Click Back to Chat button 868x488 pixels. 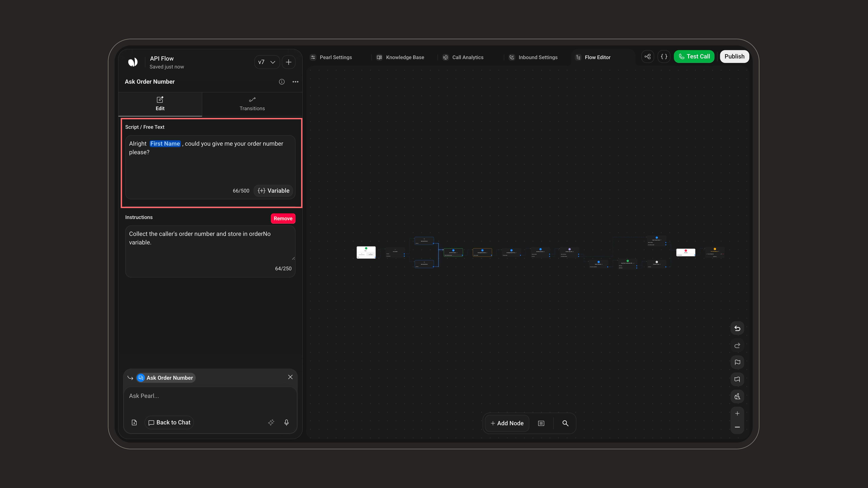click(170, 423)
